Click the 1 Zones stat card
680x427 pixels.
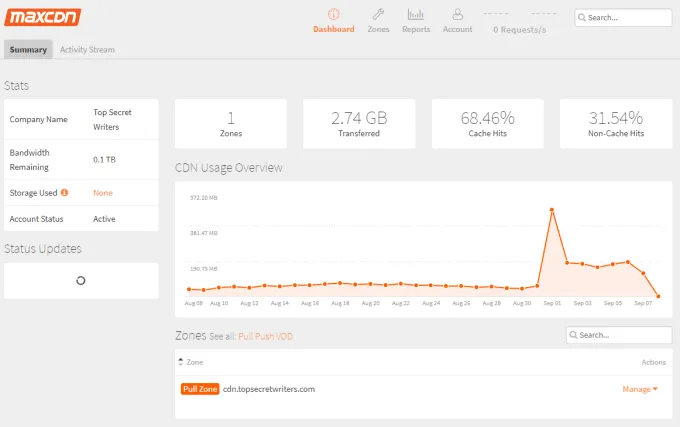pyautogui.click(x=231, y=124)
